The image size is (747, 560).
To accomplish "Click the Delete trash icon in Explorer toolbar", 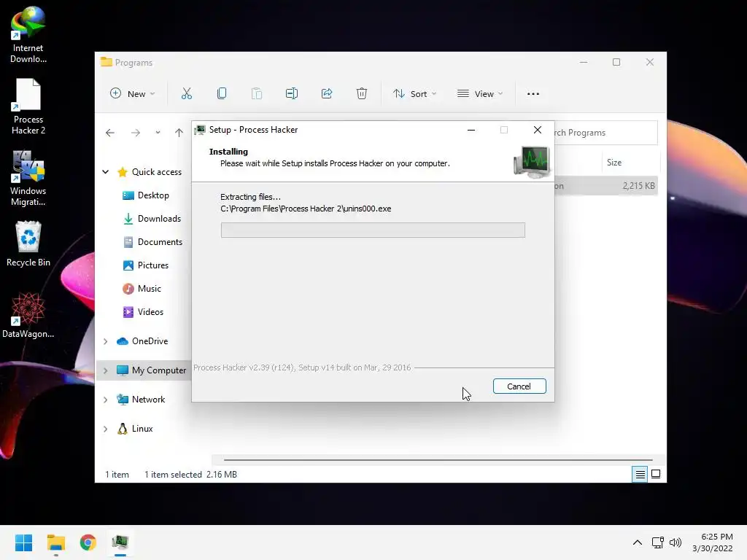I will (362, 93).
